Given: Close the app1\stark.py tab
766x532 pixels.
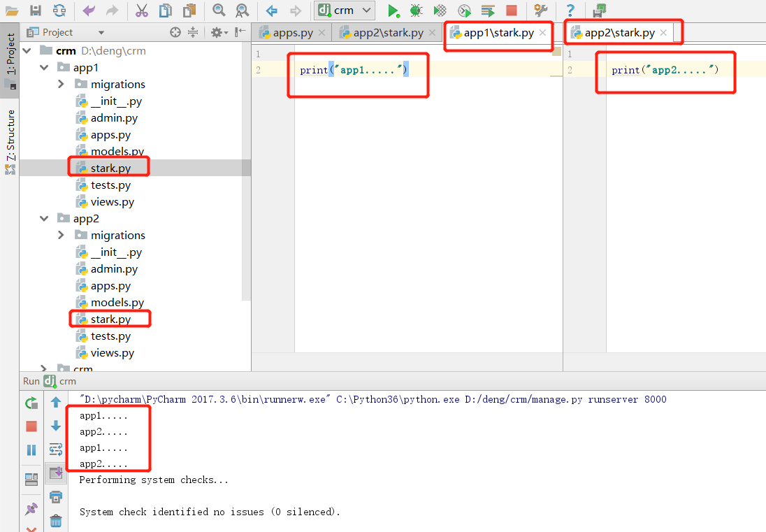Looking at the screenshot, I should [543, 33].
